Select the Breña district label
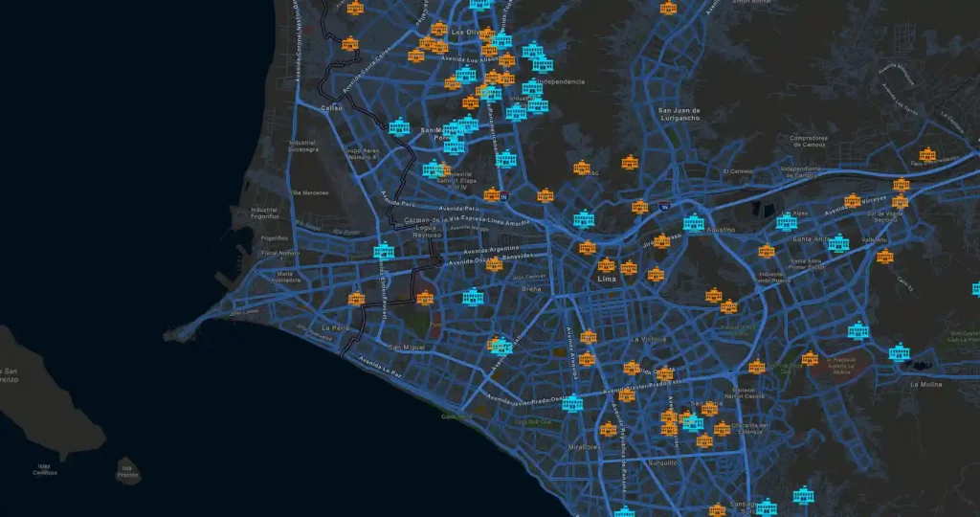Screen dimensions: 980x517 [531, 289]
